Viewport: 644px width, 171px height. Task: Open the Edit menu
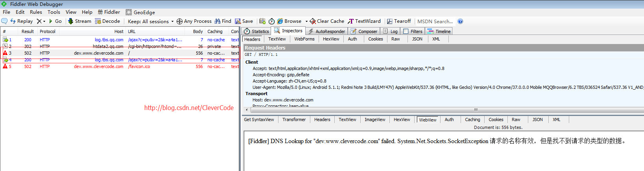[x=20, y=12]
